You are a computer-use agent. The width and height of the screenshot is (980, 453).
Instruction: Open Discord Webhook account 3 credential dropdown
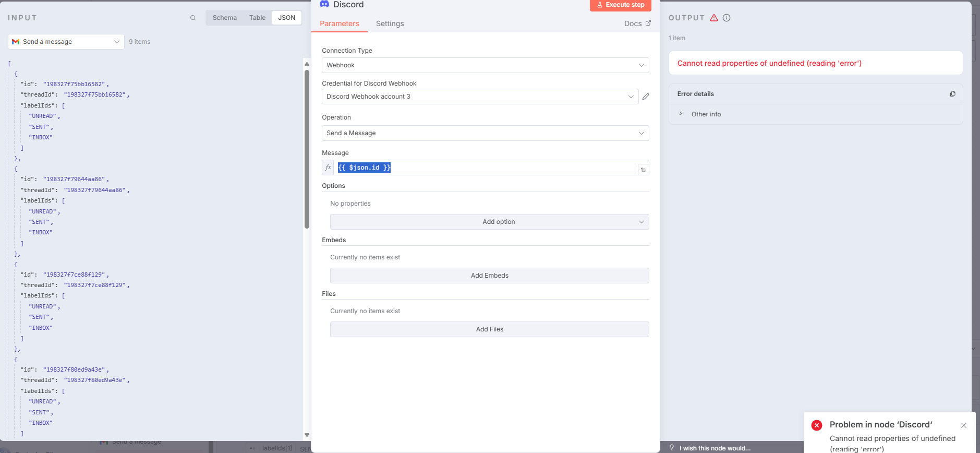(480, 97)
